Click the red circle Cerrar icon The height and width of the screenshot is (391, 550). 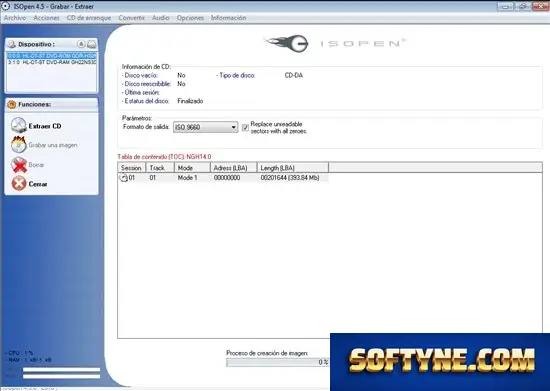19,183
